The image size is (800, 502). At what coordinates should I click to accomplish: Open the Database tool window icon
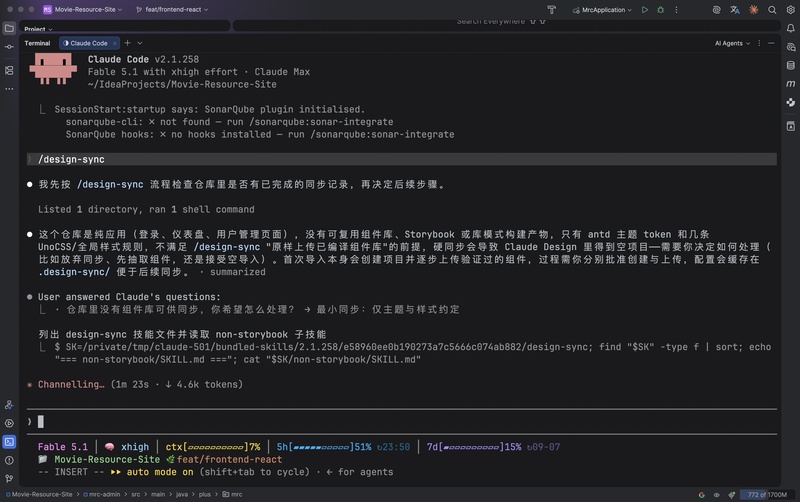790,65
